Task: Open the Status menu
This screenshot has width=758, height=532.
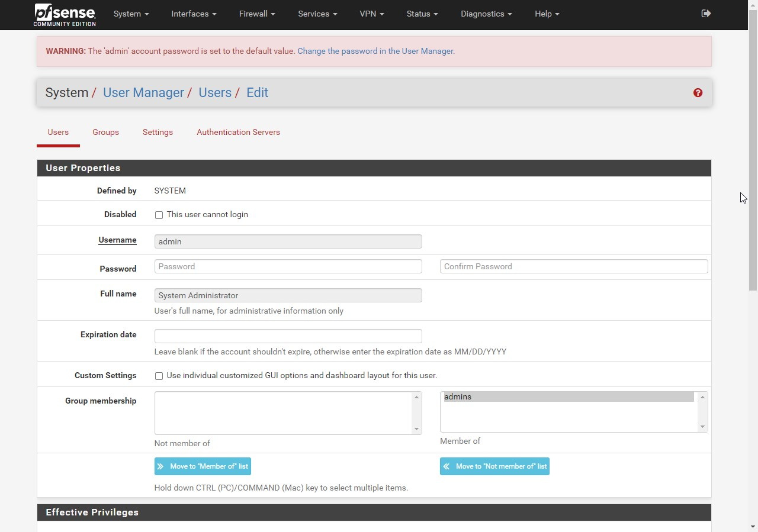Action: (x=422, y=14)
